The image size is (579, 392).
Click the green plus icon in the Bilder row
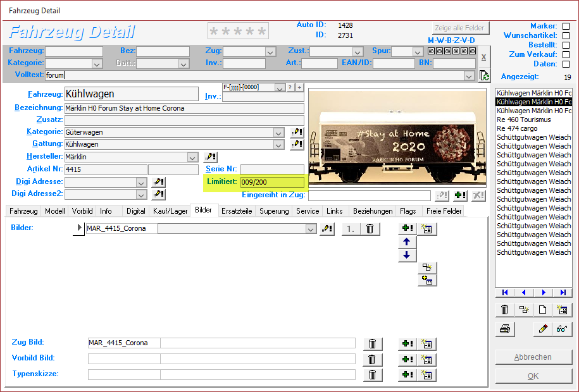(x=408, y=228)
